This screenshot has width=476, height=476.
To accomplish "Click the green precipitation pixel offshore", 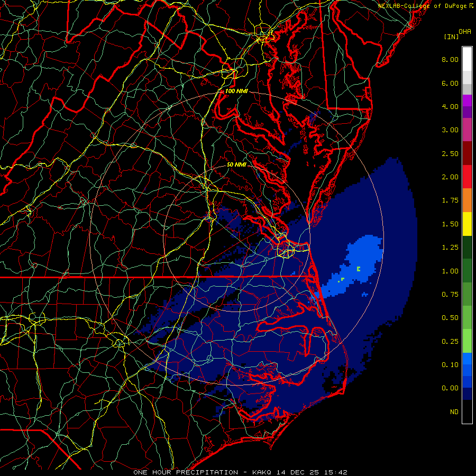I will tap(359, 269).
